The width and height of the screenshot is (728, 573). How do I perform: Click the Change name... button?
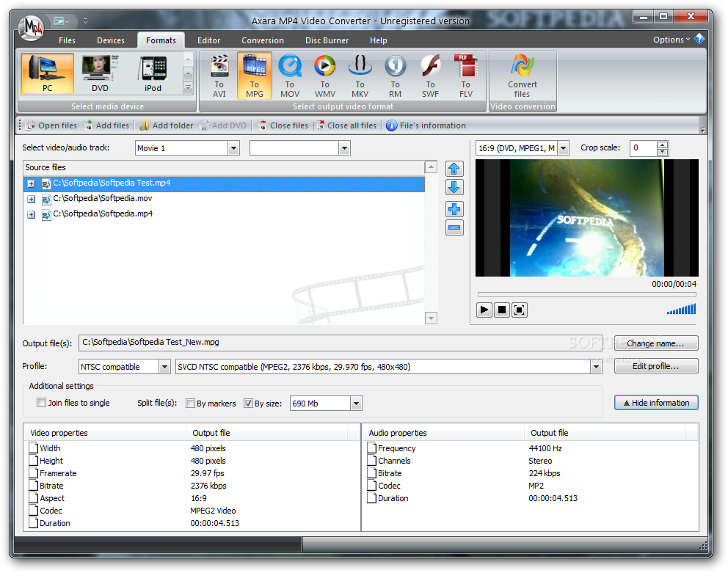tap(655, 343)
